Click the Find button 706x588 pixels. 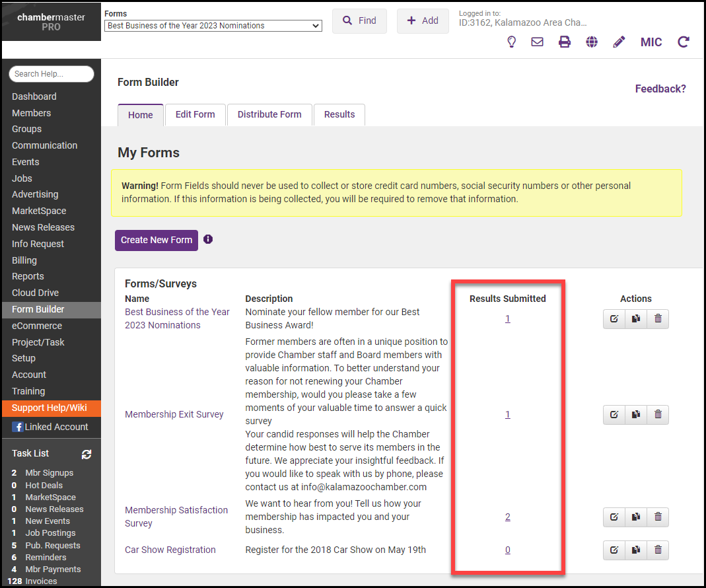359,20
